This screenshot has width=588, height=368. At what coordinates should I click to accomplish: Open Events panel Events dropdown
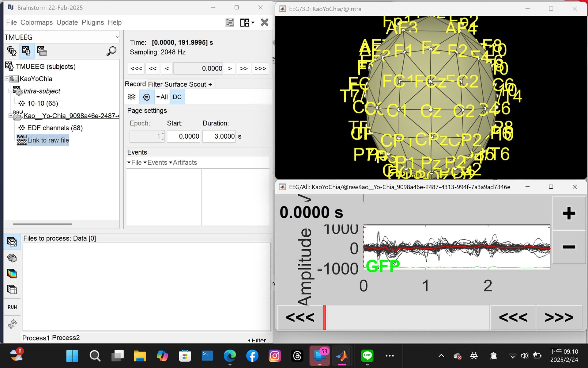(155, 163)
